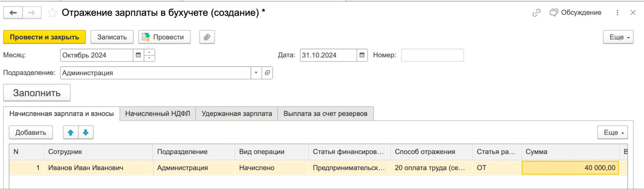Open the table's Еще dropdown menu
644x189 pixels.
point(612,132)
